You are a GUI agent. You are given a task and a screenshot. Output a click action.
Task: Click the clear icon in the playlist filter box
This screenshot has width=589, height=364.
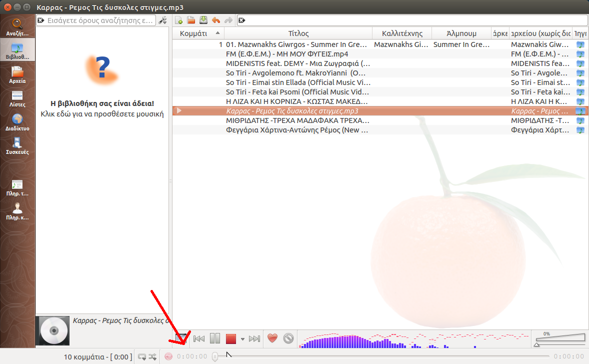(x=242, y=20)
